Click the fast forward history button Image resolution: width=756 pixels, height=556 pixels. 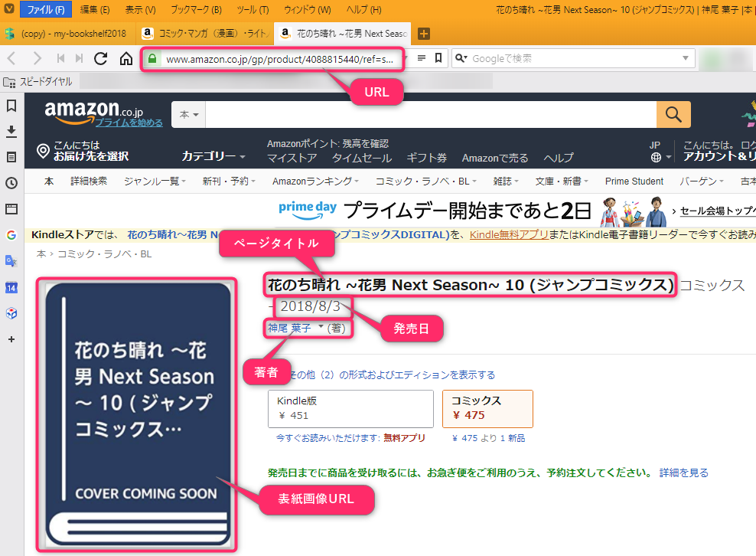click(79, 58)
